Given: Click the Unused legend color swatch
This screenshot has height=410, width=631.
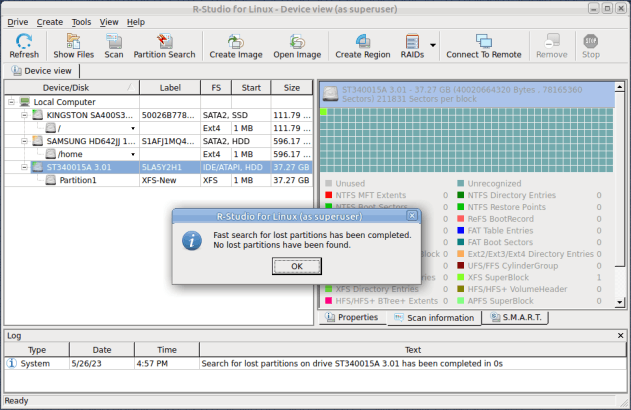Looking at the screenshot, I should 328,183.
